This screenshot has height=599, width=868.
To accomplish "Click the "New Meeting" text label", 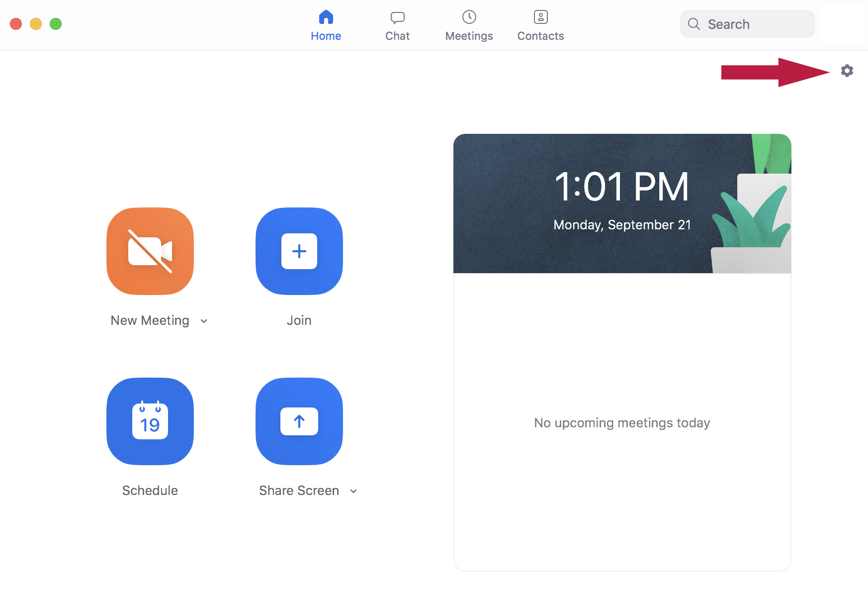I will pyautogui.click(x=150, y=320).
